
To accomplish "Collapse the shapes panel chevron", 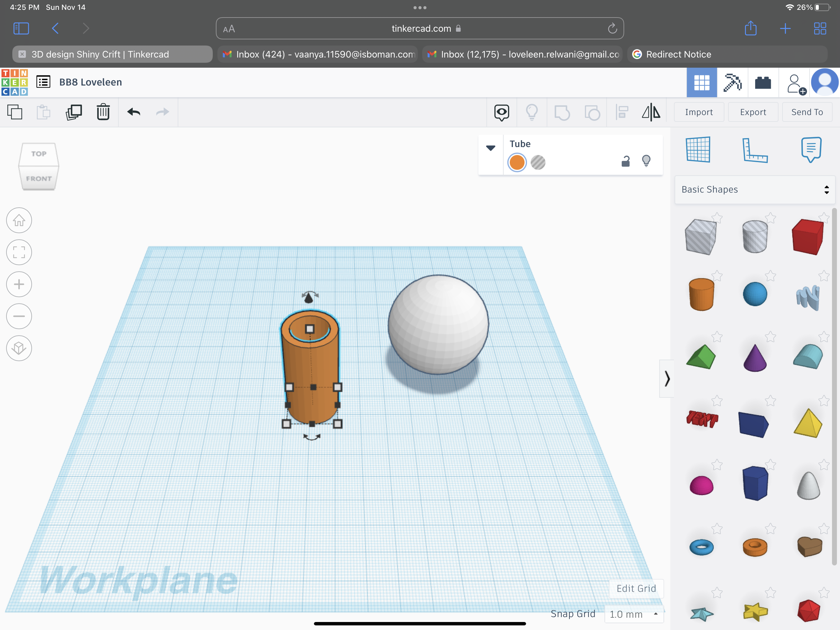I will [x=667, y=379].
